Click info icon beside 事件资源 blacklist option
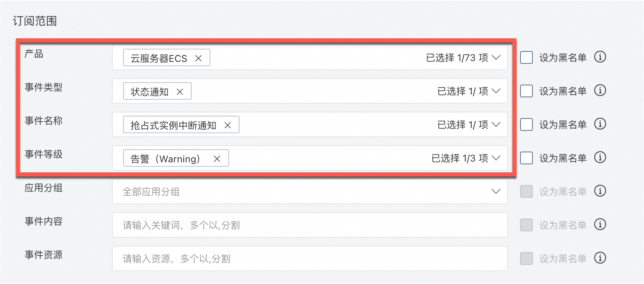This screenshot has width=644, height=284. pos(600,258)
